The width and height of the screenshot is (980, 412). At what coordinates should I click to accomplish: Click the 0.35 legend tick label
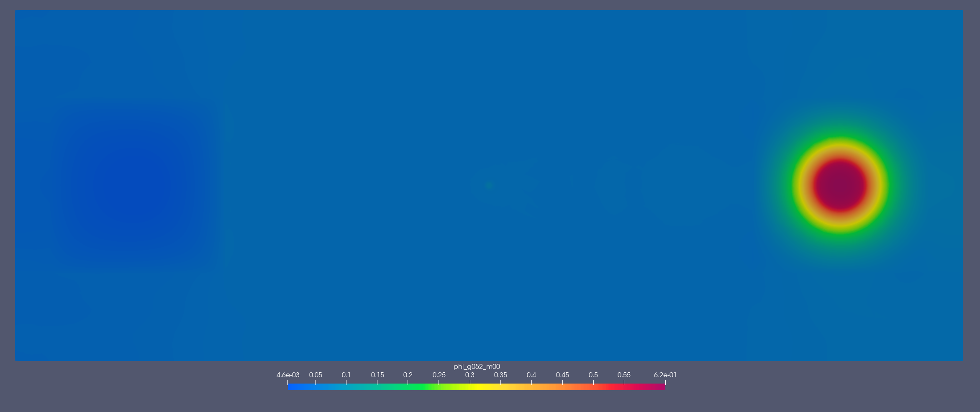(500, 375)
